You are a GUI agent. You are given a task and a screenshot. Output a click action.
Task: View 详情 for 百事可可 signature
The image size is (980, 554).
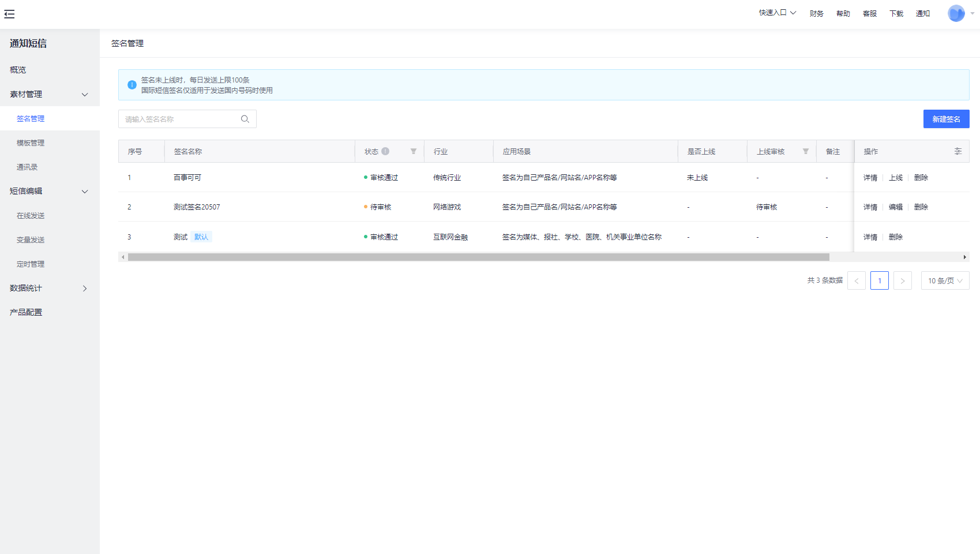[x=870, y=178]
